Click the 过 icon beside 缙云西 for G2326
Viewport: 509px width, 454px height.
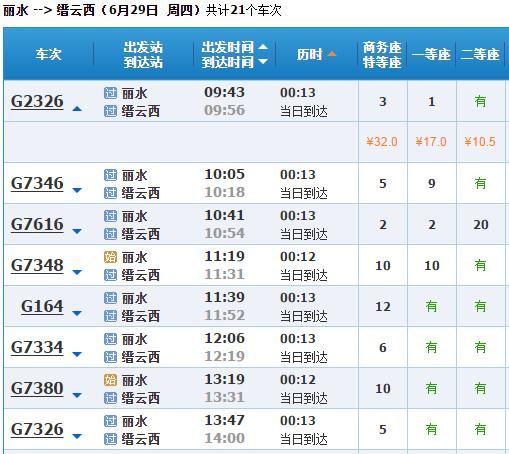[110, 111]
